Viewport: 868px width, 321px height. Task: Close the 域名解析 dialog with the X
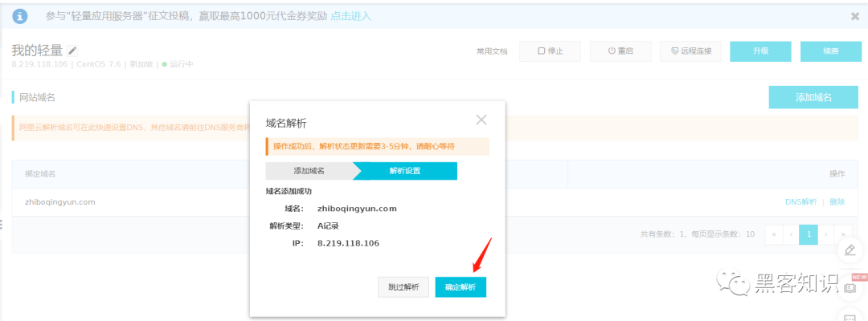(481, 120)
